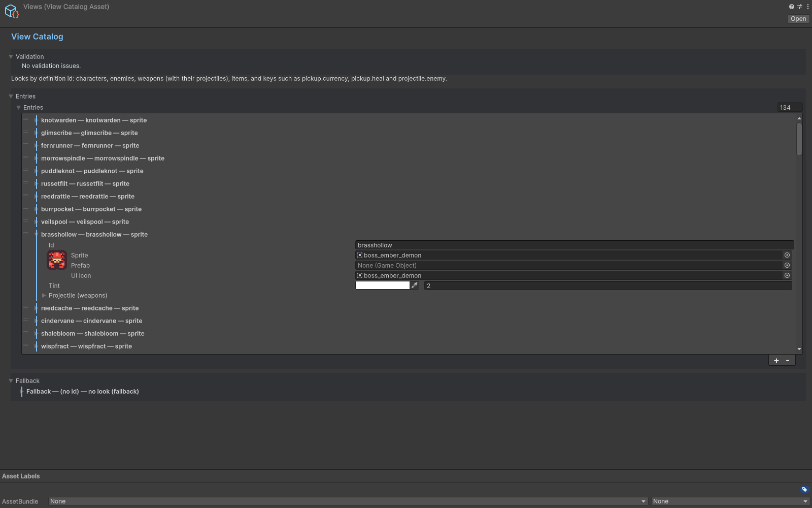Grab the brasshollow row drag handle
The width and height of the screenshot is (812, 508).
26,234
